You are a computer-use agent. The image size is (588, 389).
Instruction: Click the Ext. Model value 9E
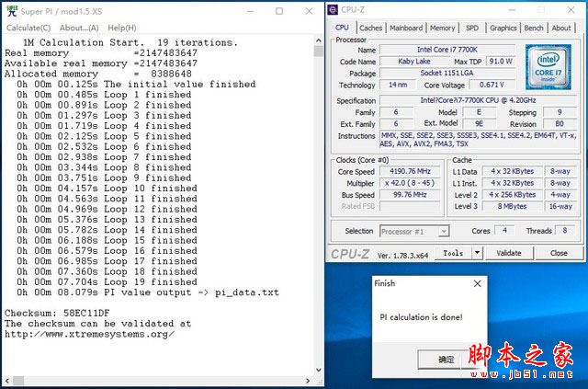point(479,123)
